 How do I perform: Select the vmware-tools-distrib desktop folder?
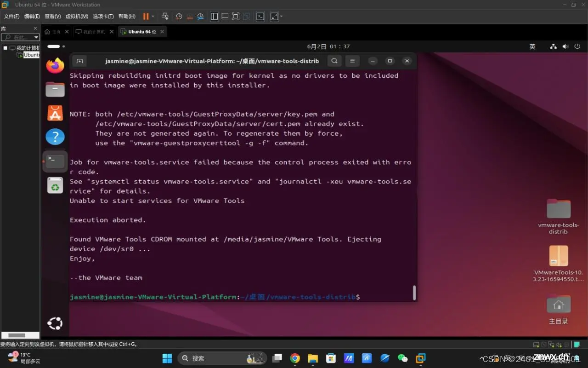[559, 217]
